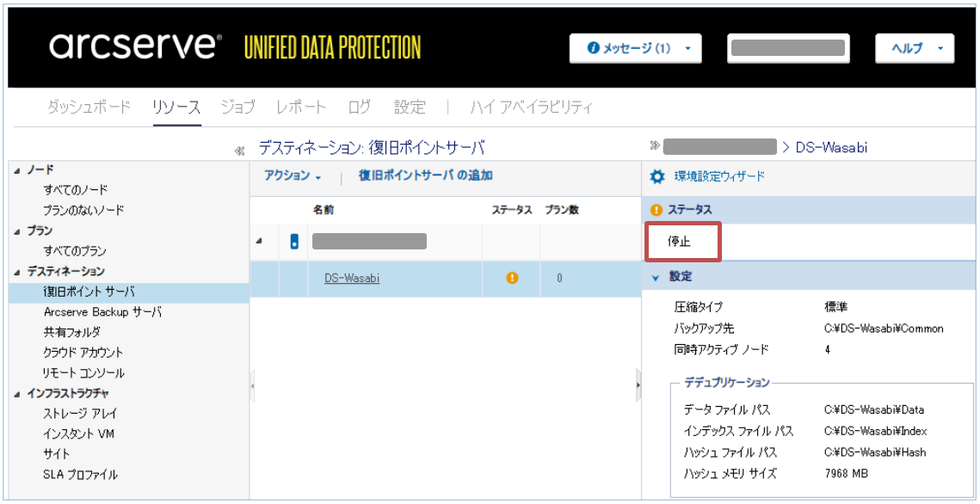Click the 標準 compression type value
This screenshot has width=980, height=504.
point(835,307)
